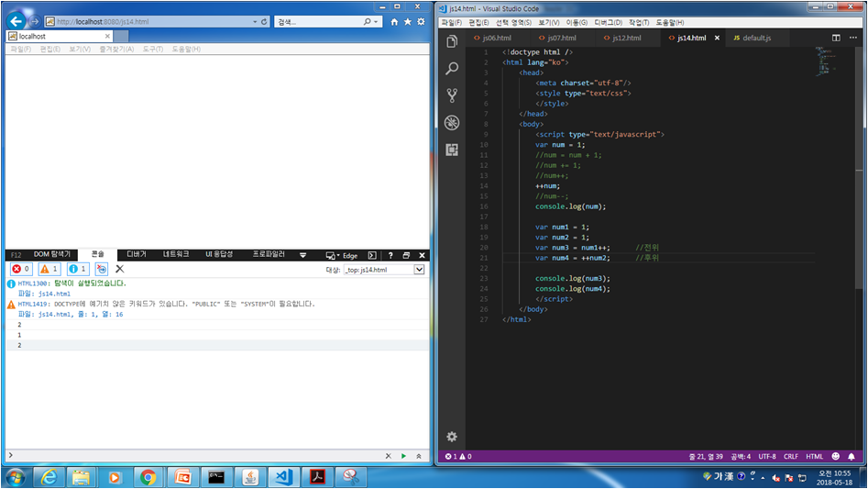Image resolution: width=868 pixels, height=489 pixels.
Task: Open Source Control view in VS Code
Action: point(452,95)
